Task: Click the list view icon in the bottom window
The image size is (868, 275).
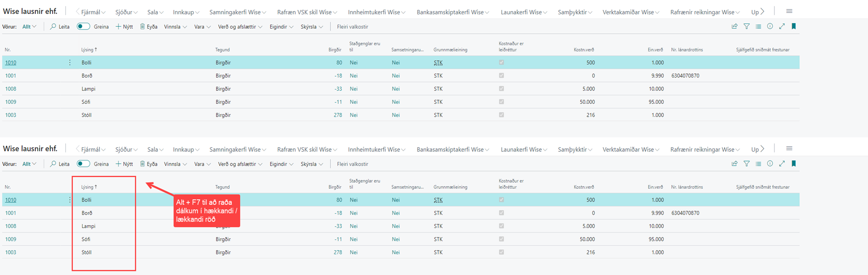Action: pyautogui.click(x=758, y=164)
